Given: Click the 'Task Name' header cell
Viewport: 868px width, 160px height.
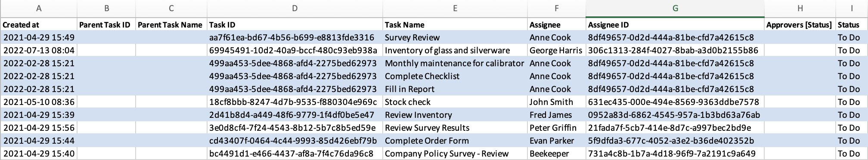Looking at the screenshot, I should [455, 25].
